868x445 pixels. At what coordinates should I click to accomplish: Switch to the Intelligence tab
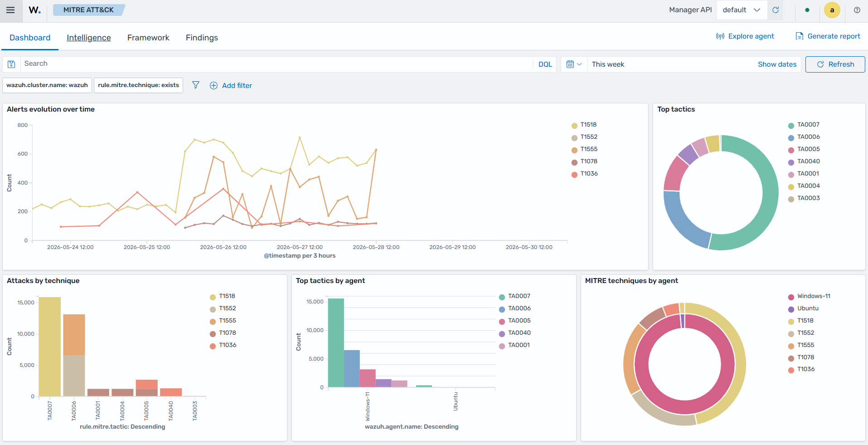pos(89,38)
